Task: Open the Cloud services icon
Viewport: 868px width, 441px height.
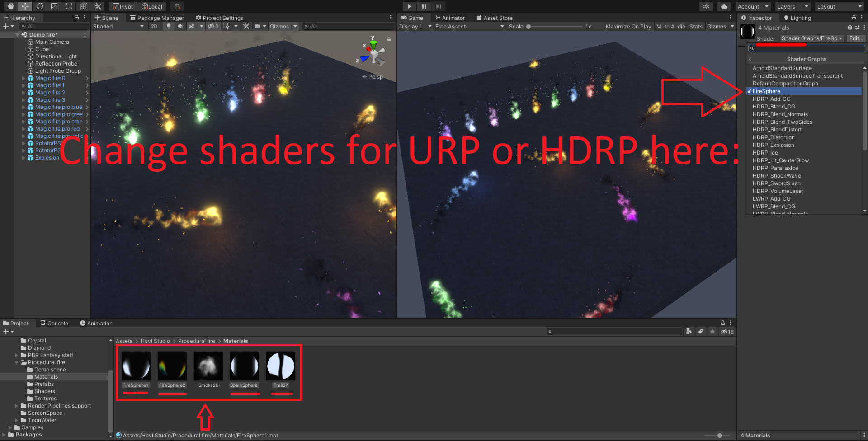Action: click(x=724, y=6)
